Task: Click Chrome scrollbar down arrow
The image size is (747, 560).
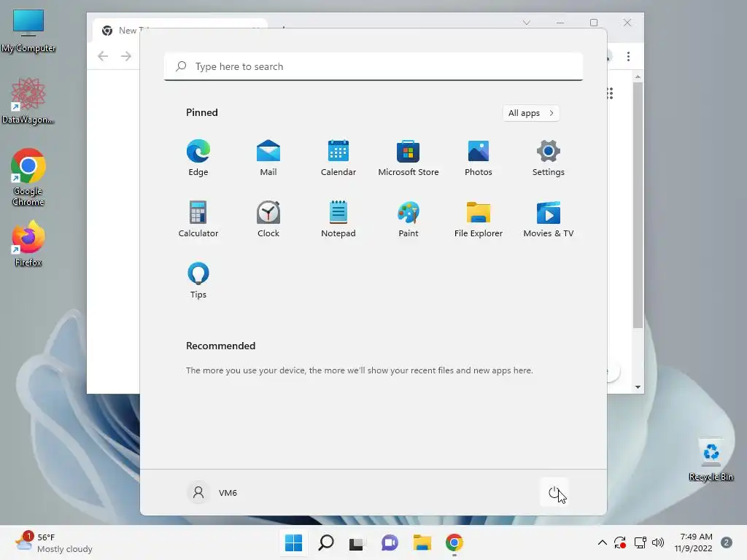Action: click(638, 387)
